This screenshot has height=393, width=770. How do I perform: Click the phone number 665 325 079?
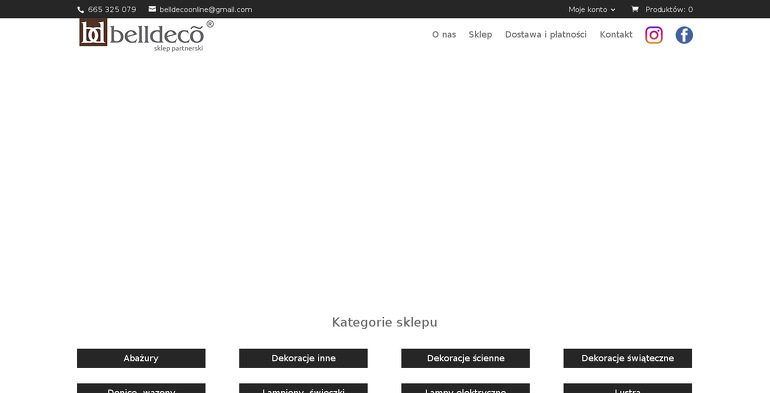tap(112, 9)
